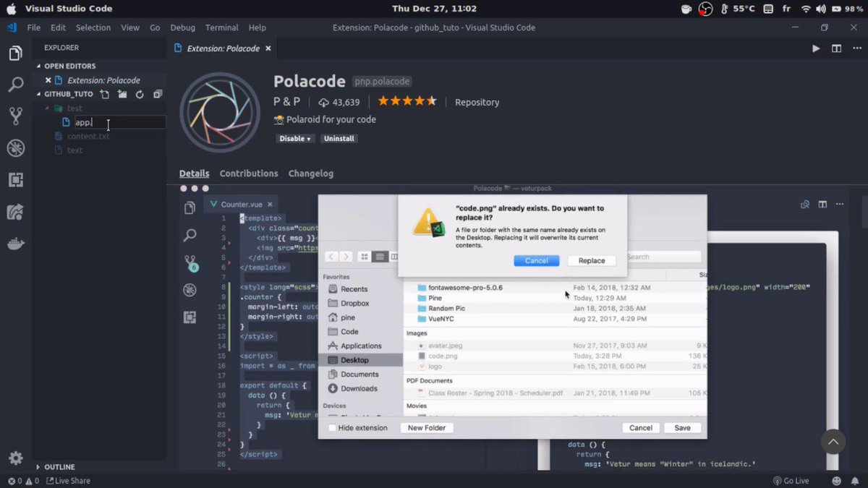This screenshot has height=488, width=868.
Task: Open the Polacode Repository link
Action: click(476, 102)
